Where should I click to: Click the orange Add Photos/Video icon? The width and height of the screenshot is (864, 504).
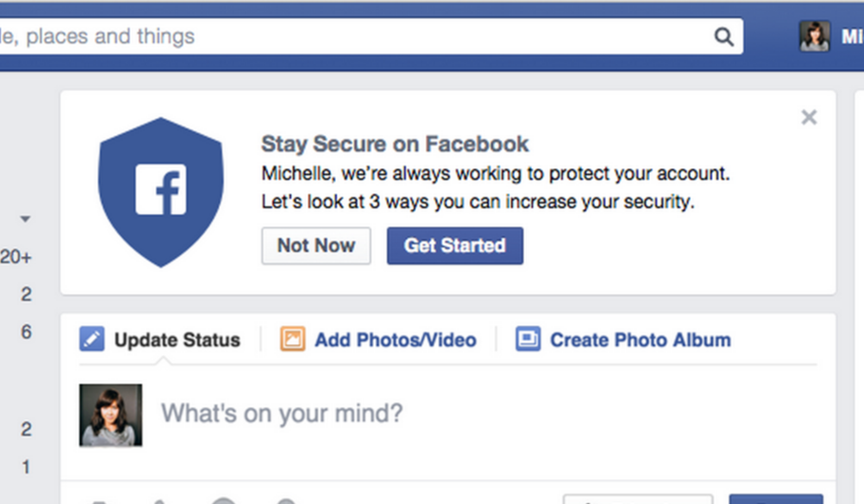(x=292, y=339)
